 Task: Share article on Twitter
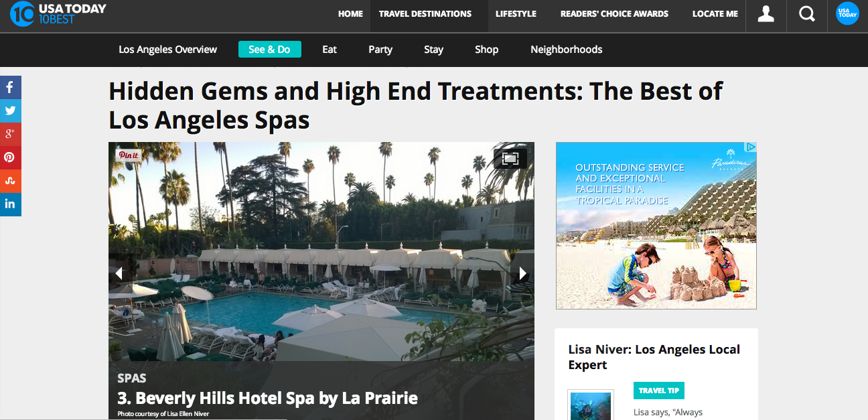point(11,111)
